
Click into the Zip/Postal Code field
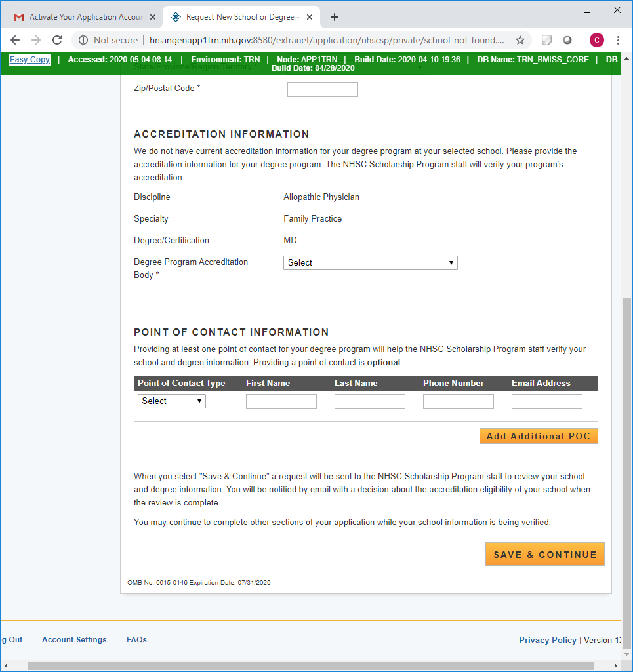[x=322, y=89]
